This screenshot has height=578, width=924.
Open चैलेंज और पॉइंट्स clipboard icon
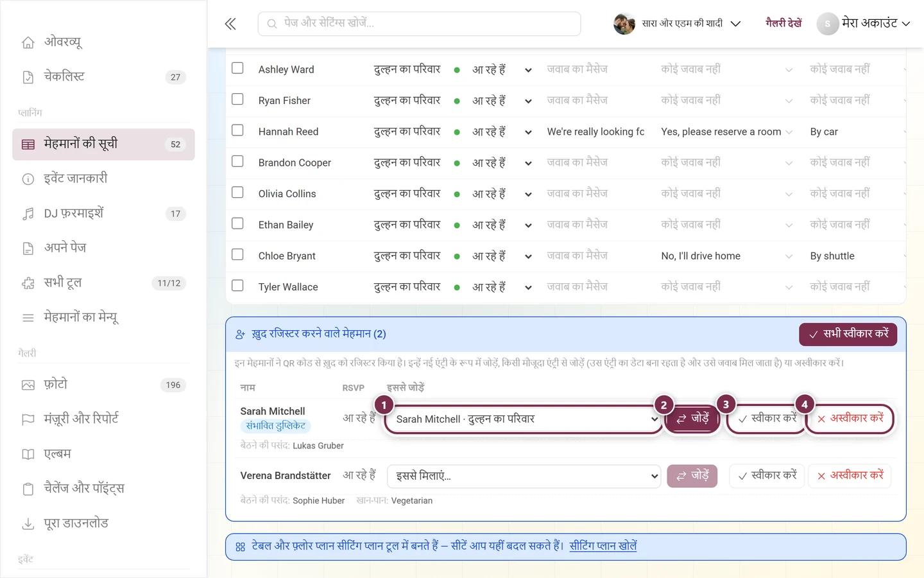pyautogui.click(x=28, y=489)
